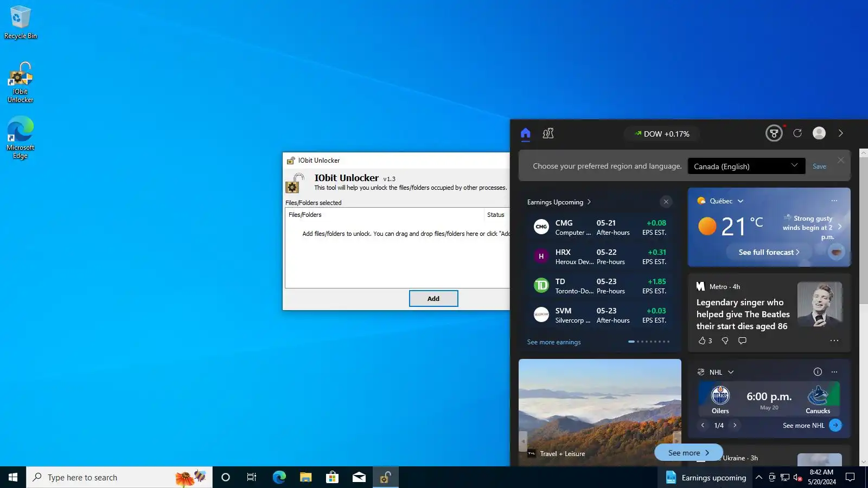Select the IObit Unlocker desktop shortcut
Viewport: 868px width, 488px height.
[x=21, y=82]
